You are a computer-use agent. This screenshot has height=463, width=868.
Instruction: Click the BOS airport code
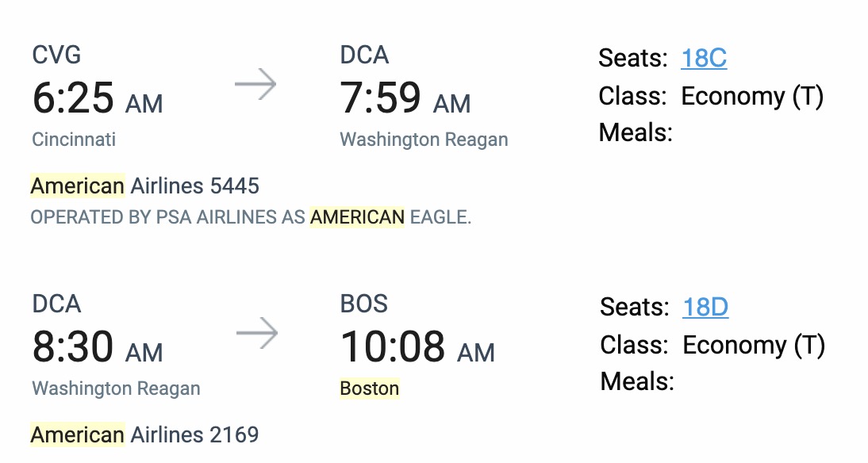[366, 304]
